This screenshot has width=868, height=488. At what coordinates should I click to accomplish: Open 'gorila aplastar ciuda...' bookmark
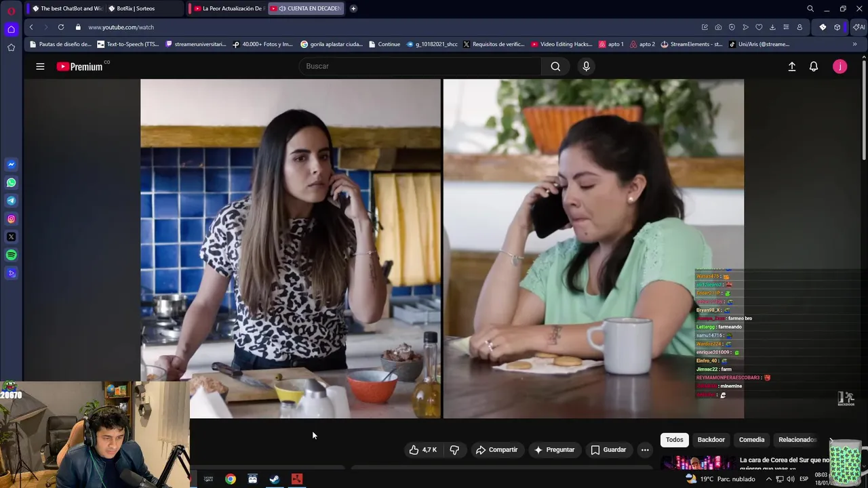point(332,44)
